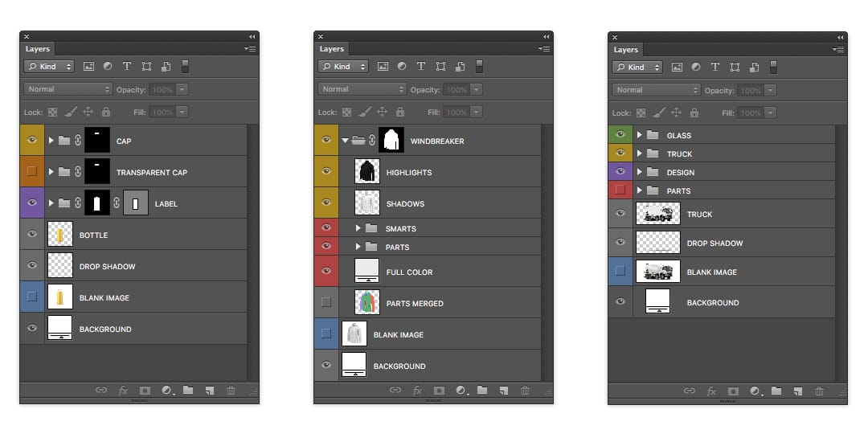Hide the WINDBREAKER group
Screen dimensions: 868x442
326,140
